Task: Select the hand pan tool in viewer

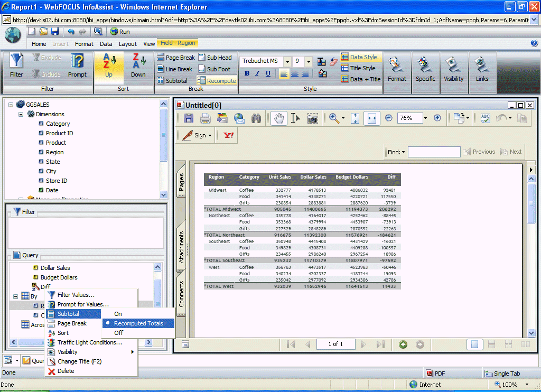Action: tap(279, 118)
